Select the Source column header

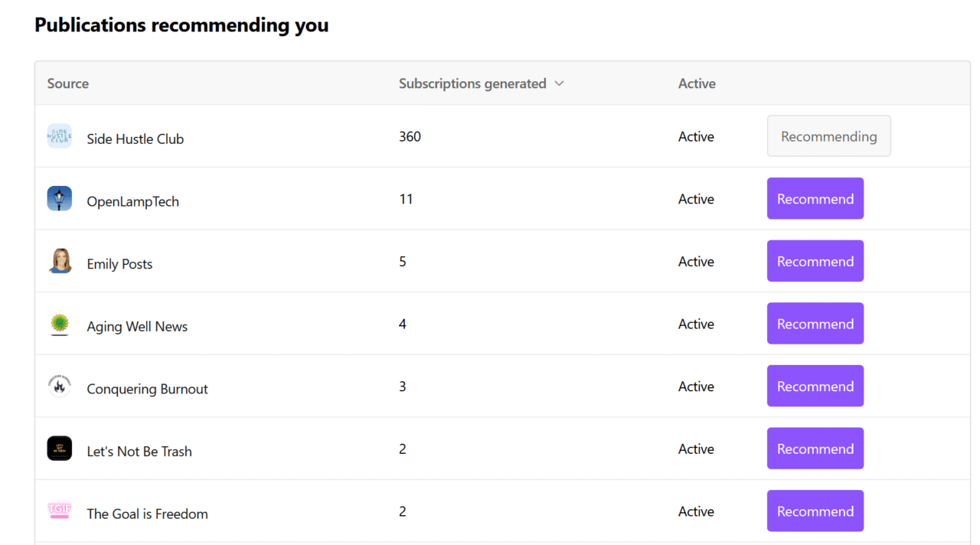[68, 83]
